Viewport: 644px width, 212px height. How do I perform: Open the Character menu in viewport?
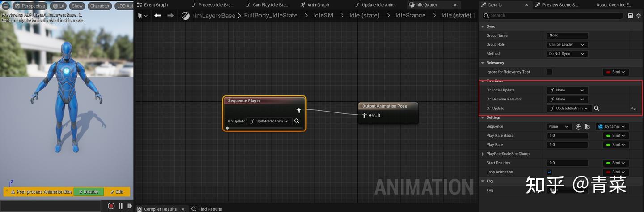pos(100,6)
